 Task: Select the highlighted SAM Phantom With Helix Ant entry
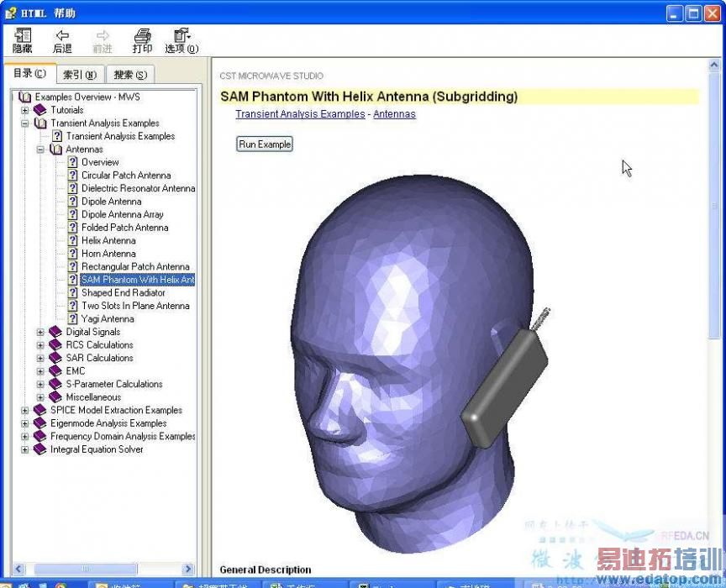pyautogui.click(x=138, y=280)
